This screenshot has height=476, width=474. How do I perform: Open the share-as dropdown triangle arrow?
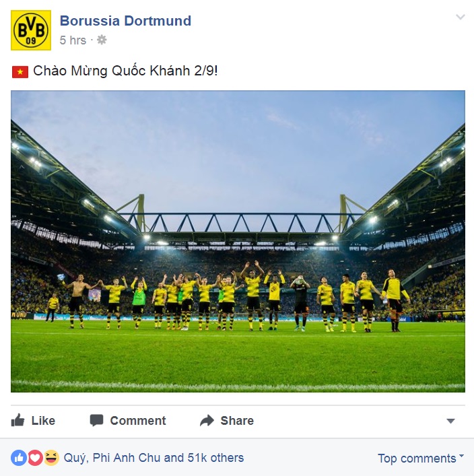[x=450, y=421]
